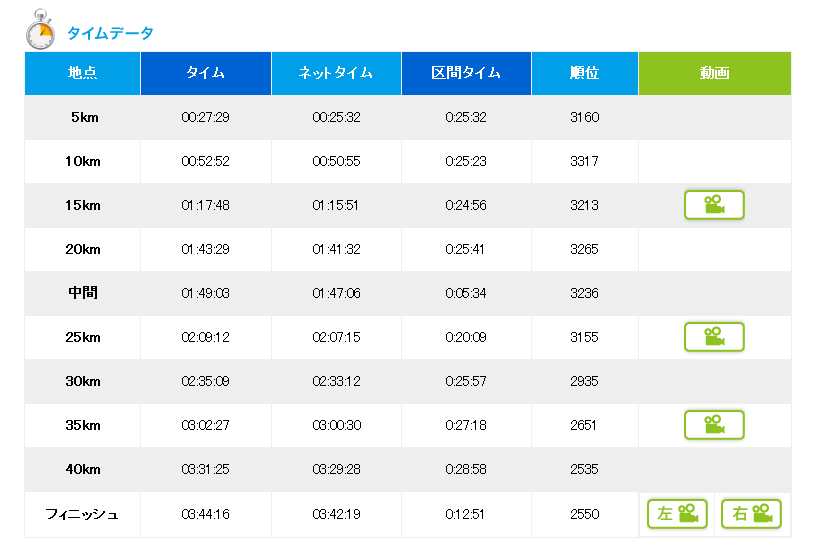Click the 動画 column header
The width and height of the screenshot is (816, 545).
[715, 73]
